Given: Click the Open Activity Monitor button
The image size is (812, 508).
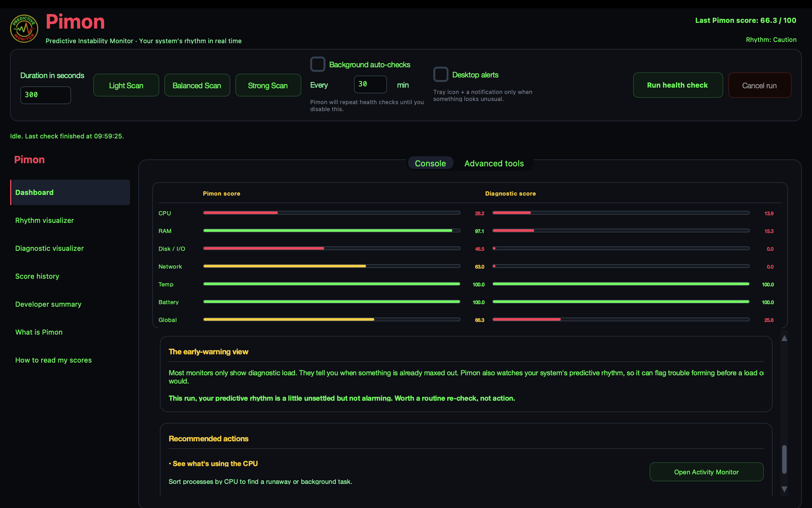Looking at the screenshot, I should (706, 472).
